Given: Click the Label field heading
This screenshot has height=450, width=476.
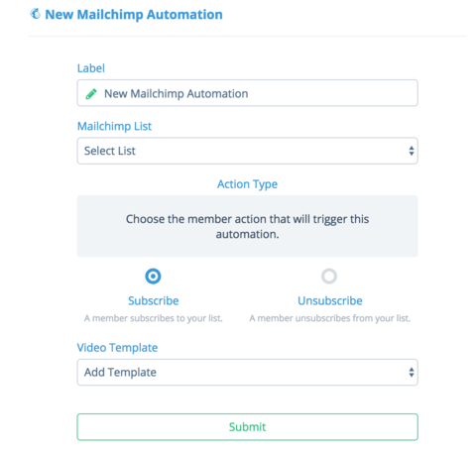Looking at the screenshot, I should tap(91, 68).
